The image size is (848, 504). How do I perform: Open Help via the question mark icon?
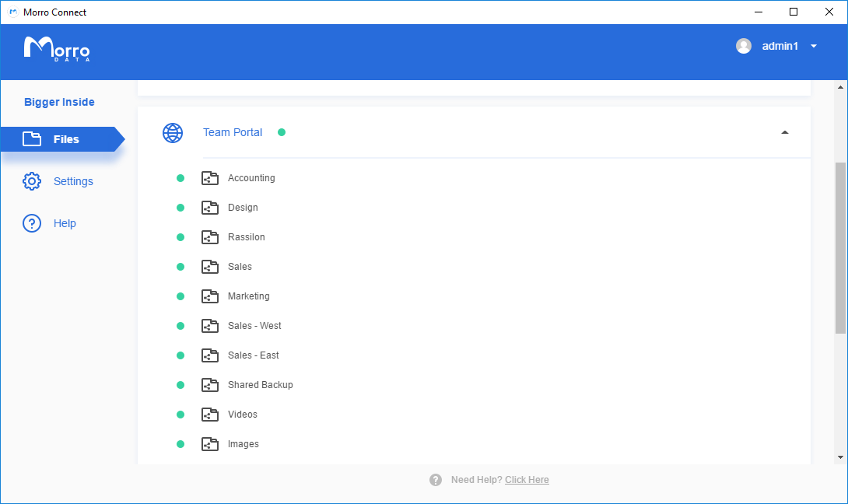32,223
